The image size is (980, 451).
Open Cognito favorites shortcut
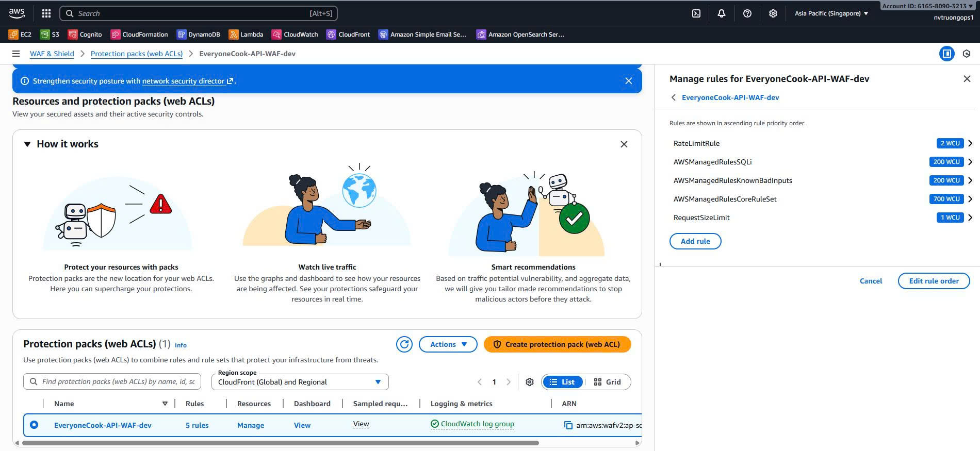tap(85, 35)
